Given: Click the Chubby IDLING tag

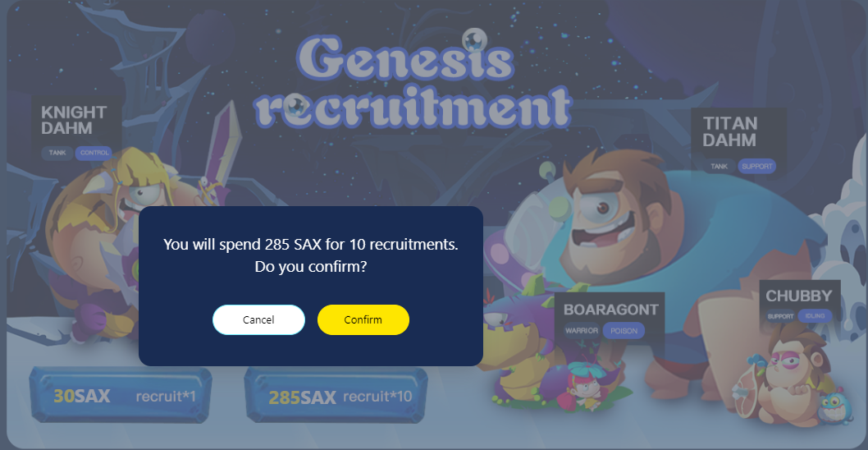Looking at the screenshot, I should click(815, 316).
